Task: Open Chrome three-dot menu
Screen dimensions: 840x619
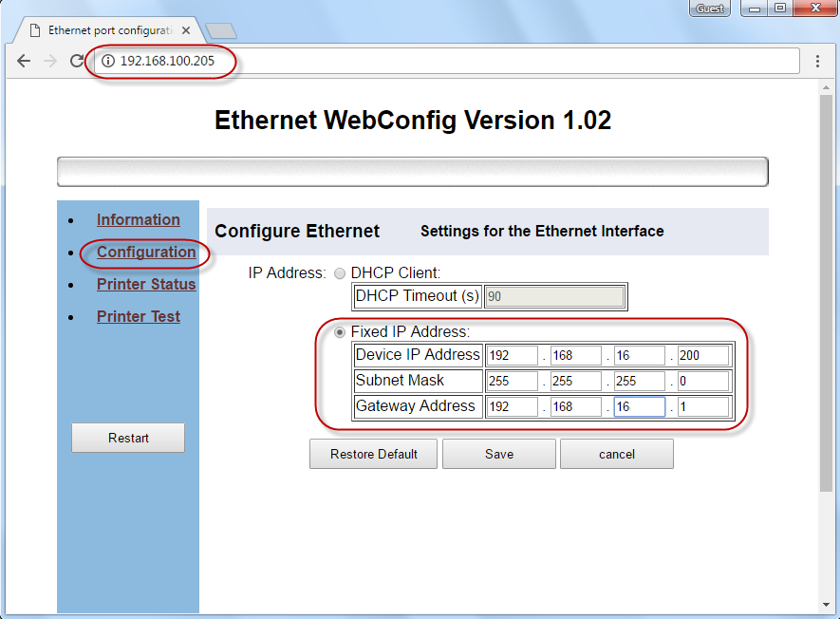Action: pyautogui.click(x=818, y=61)
